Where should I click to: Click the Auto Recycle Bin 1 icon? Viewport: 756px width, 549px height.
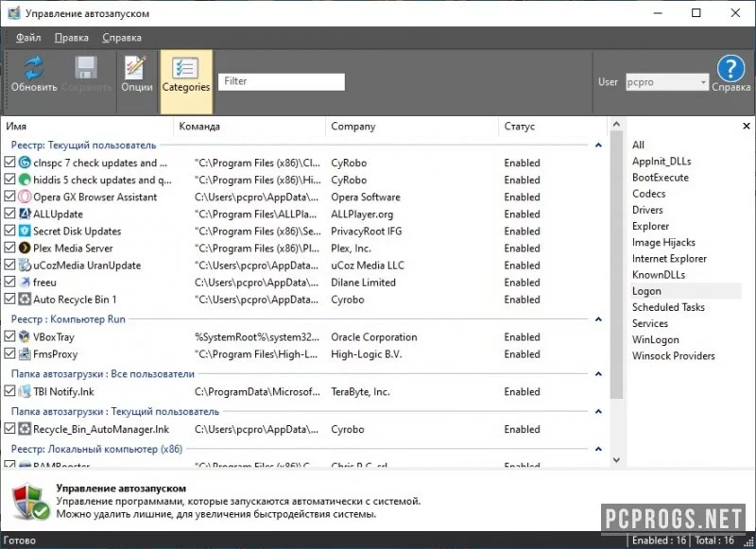point(25,300)
